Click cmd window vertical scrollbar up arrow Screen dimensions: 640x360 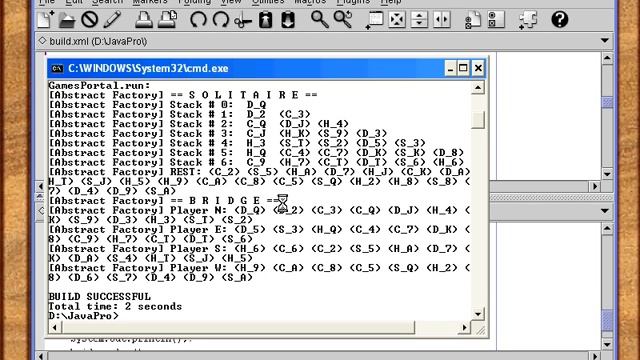pos(478,88)
